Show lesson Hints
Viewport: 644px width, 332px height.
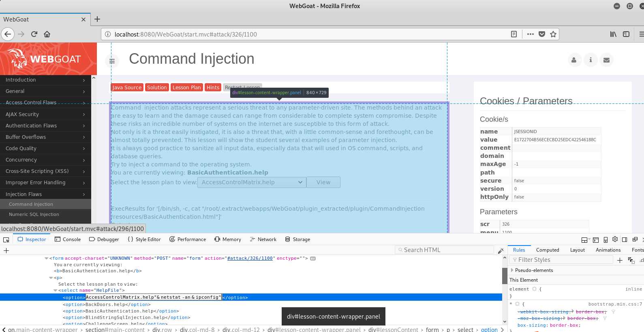pyautogui.click(x=213, y=87)
